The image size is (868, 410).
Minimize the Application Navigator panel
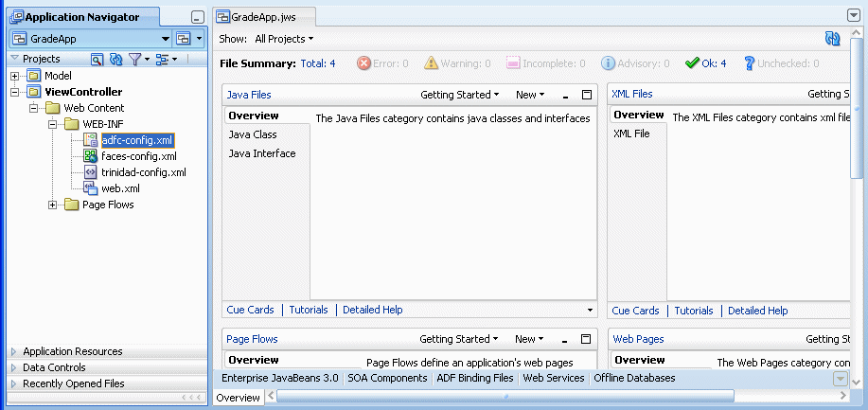pos(198,18)
